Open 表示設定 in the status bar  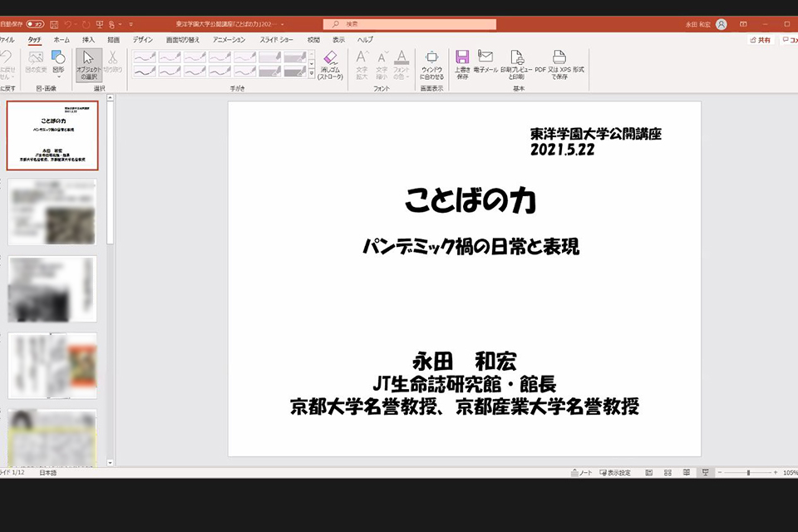tap(615, 472)
